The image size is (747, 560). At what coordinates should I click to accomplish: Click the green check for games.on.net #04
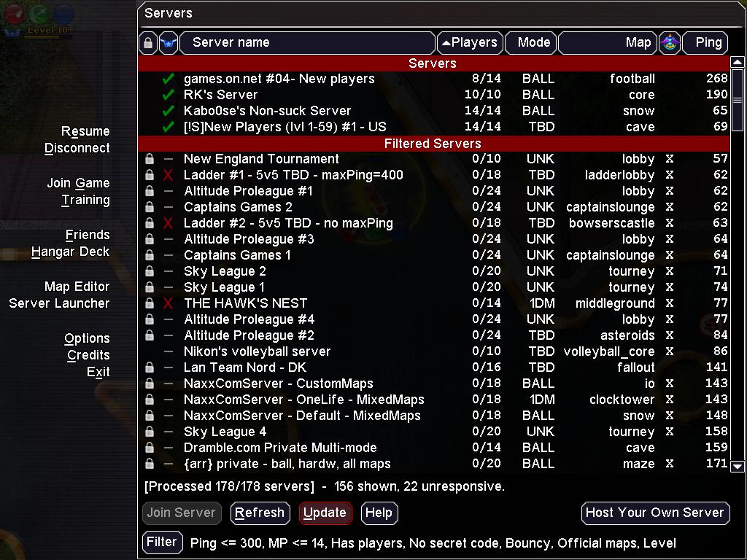coord(168,79)
